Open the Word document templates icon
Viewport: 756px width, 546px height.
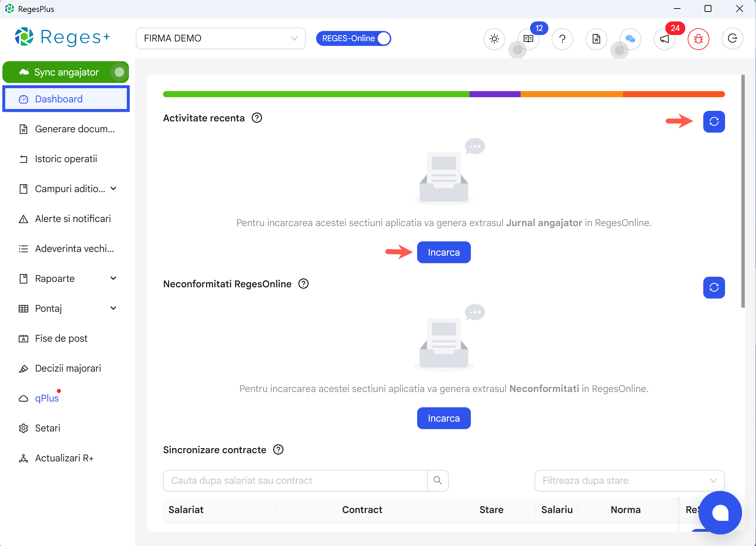tap(596, 39)
